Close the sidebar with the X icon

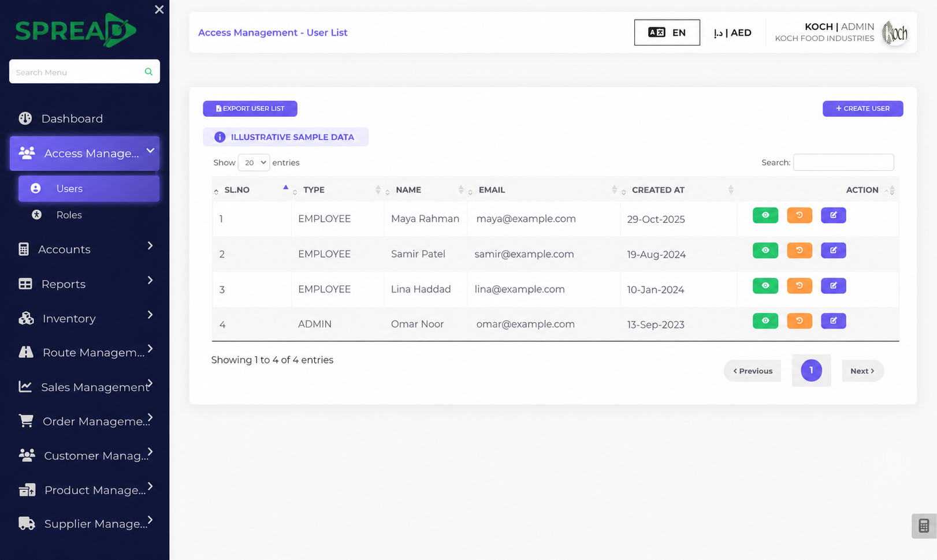pyautogui.click(x=159, y=9)
